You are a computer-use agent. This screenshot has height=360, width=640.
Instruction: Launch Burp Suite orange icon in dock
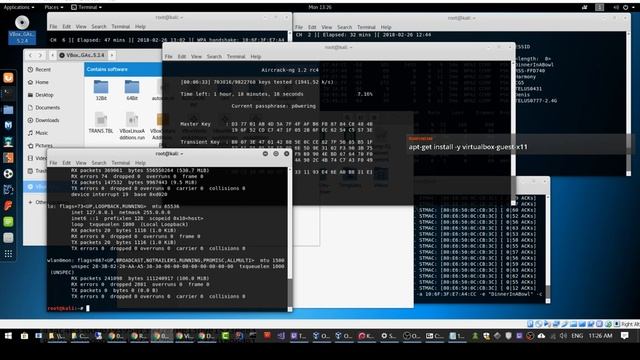8,158
